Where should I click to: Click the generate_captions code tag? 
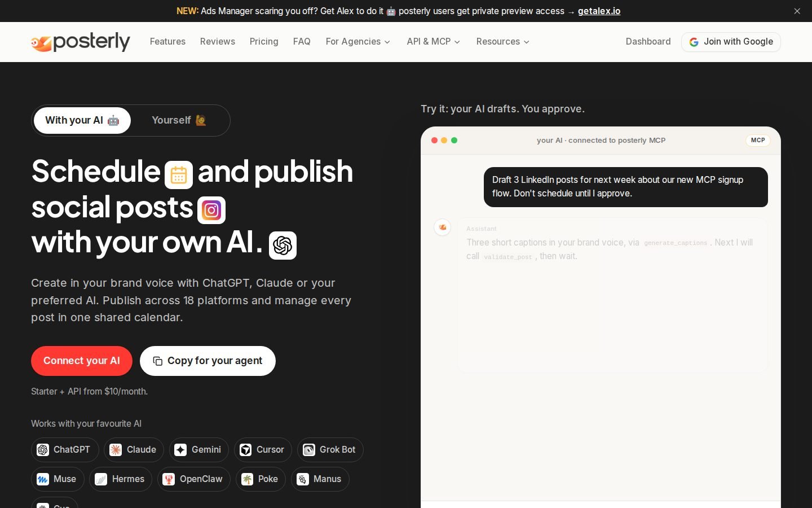676,243
